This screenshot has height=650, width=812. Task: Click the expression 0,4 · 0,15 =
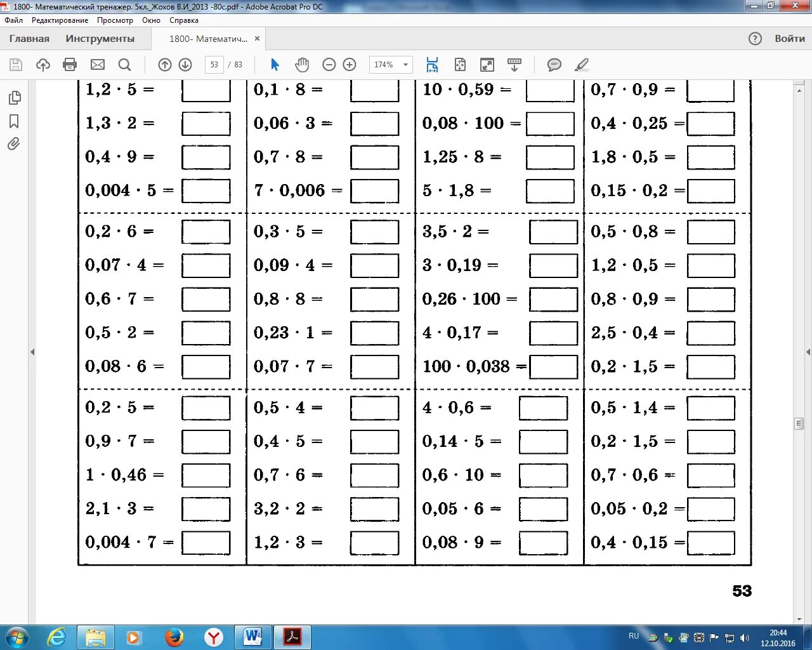point(638,542)
